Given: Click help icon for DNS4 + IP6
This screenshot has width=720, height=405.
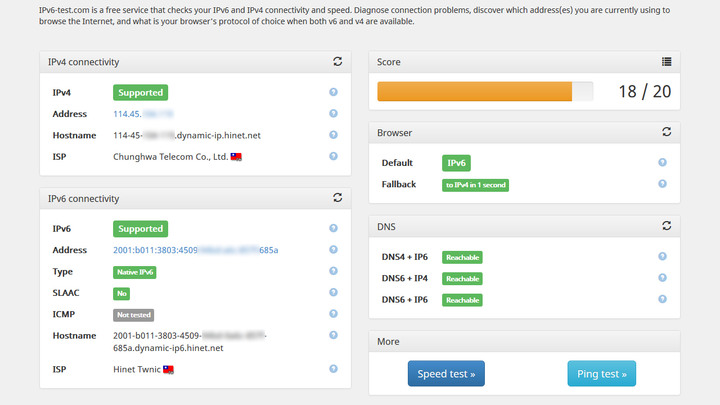Looking at the screenshot, I should pos(662,257).
